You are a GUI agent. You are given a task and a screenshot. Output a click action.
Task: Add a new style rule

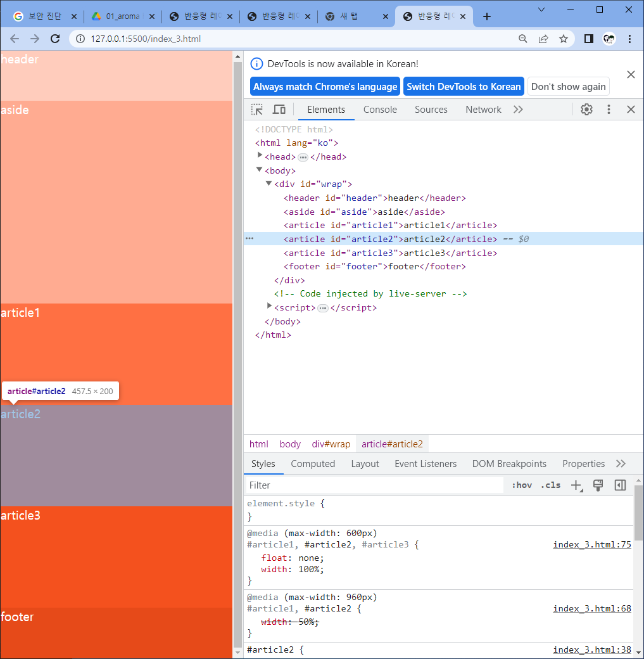(576, 485)
